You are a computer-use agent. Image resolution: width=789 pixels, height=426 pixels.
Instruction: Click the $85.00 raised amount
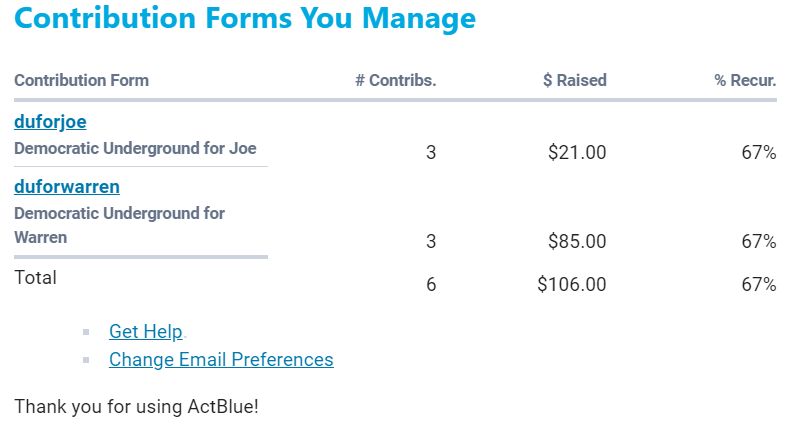(x=577, y=241)
